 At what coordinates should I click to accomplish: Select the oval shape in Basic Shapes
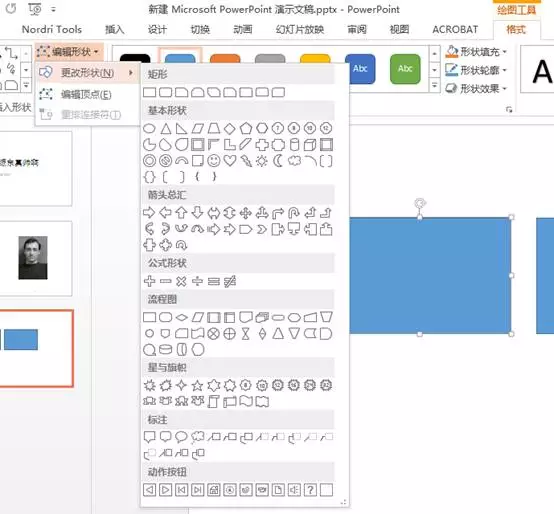(149, 128)
